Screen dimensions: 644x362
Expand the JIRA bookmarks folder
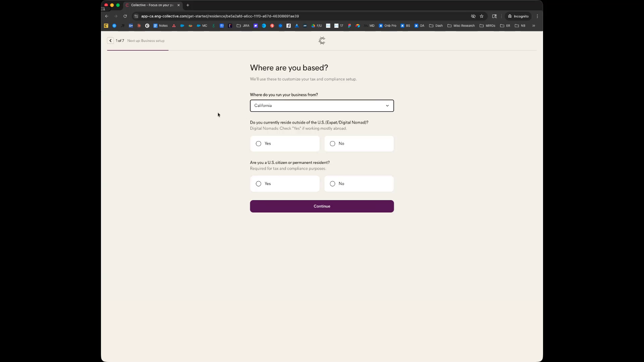[x=243, y=25]
